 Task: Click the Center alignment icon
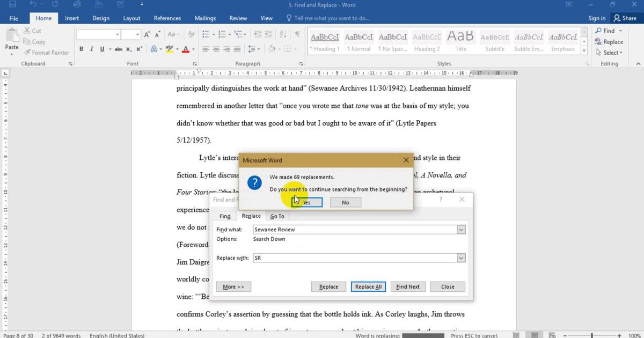[x=216, y=49]
